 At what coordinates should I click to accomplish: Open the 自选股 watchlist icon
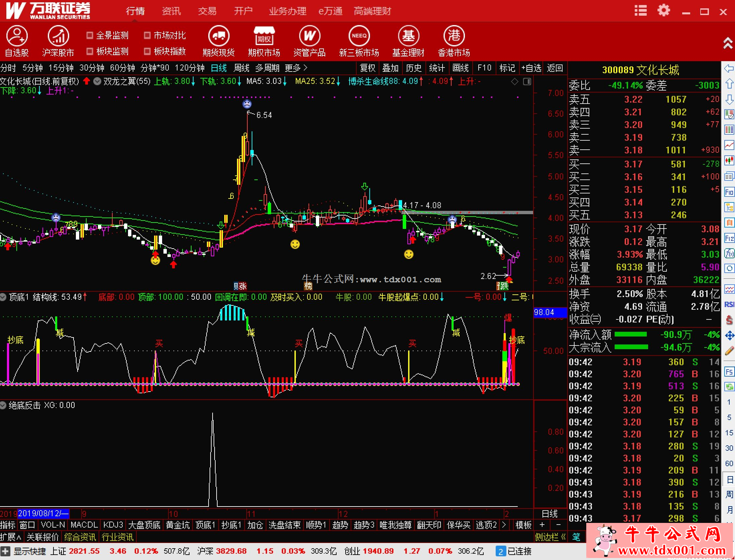[17, 41]
